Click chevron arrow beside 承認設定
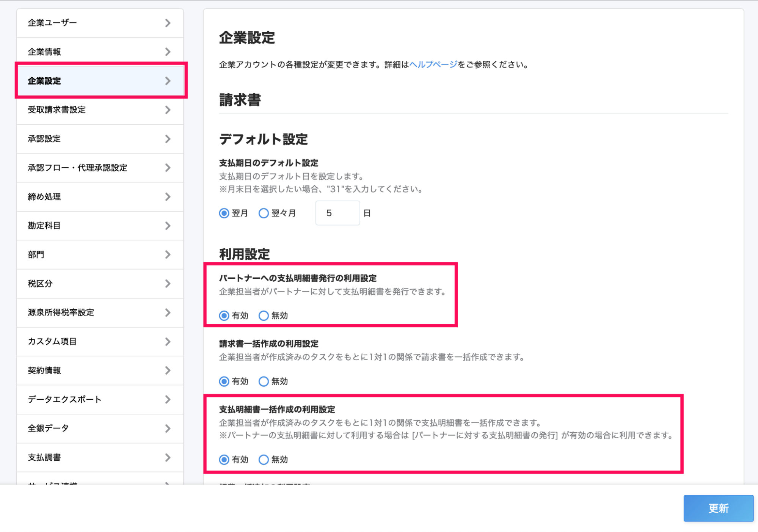758x532 pixels. (168, 139)
